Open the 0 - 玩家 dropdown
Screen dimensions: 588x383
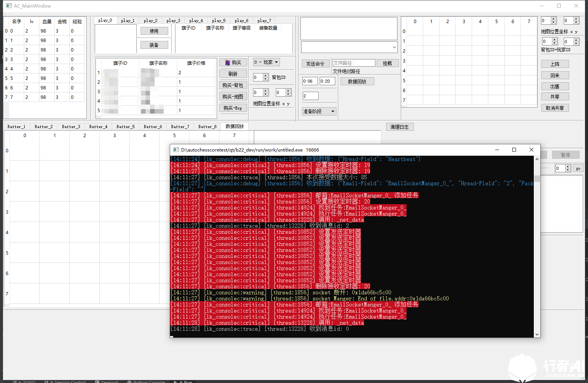coord(266,62)
